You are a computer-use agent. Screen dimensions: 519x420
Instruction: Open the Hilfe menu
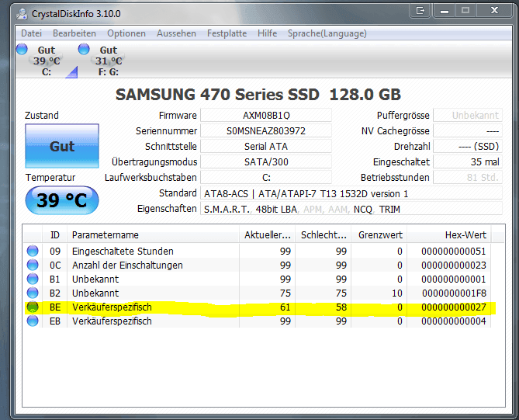tap(268, 33)
